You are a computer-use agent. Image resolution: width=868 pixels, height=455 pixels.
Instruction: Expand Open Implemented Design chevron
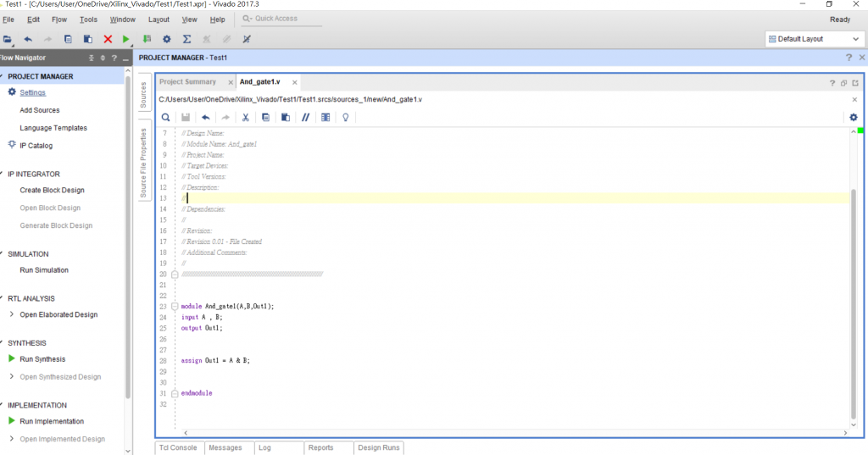12,438
